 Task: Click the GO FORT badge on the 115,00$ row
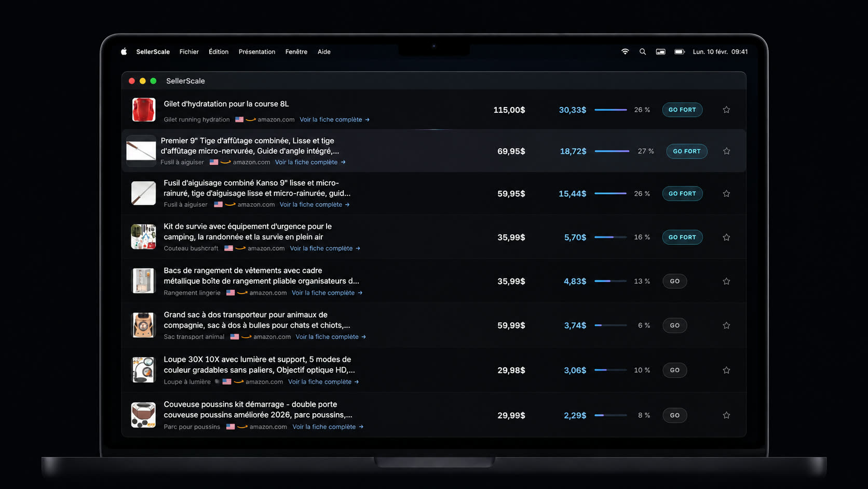[x=682, y=110]
